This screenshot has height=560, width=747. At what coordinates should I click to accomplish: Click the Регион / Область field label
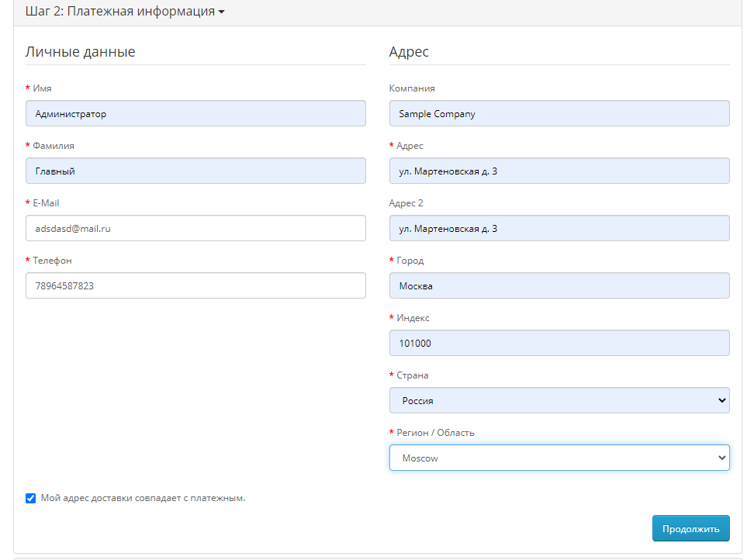[435, 432]
